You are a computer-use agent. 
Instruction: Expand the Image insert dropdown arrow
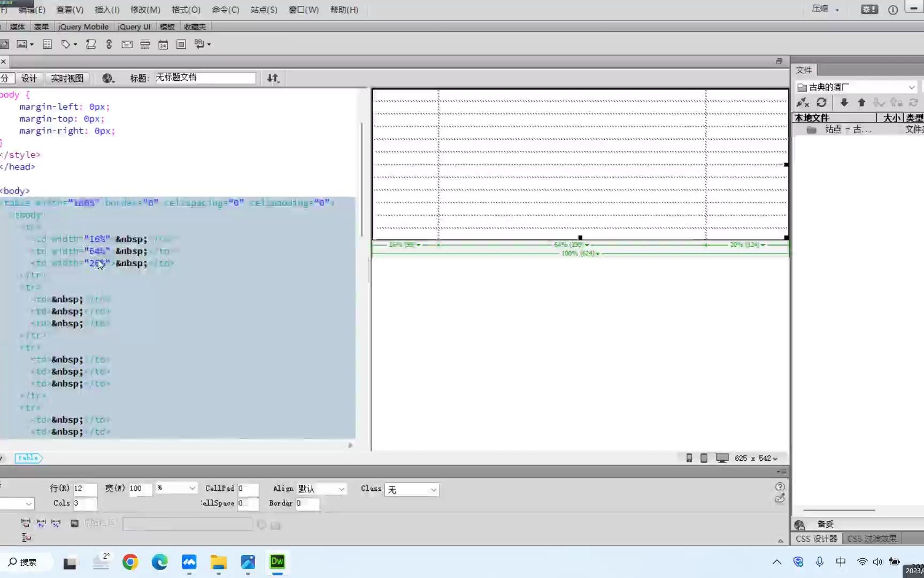coord(32,44)
